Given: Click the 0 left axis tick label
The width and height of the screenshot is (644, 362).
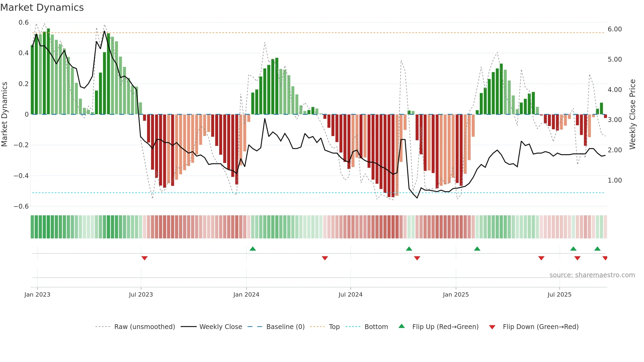Looking at the screenshot, I should (x=27, y=114).
